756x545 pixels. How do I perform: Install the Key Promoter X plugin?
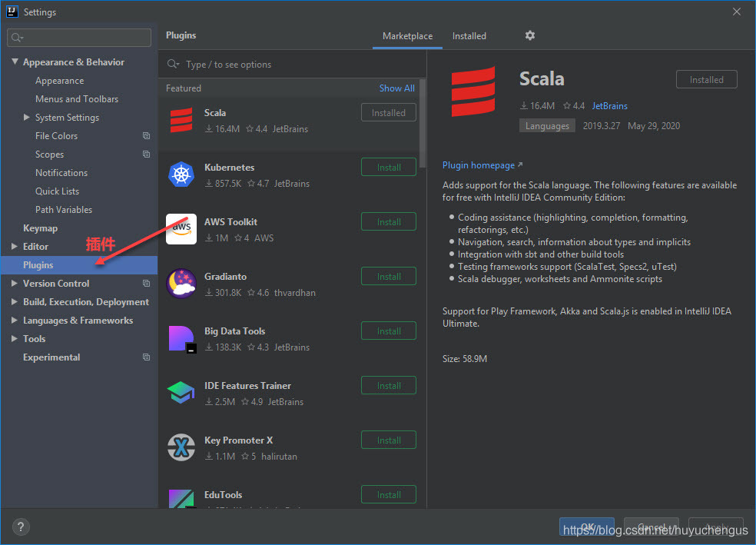[389, 440]
